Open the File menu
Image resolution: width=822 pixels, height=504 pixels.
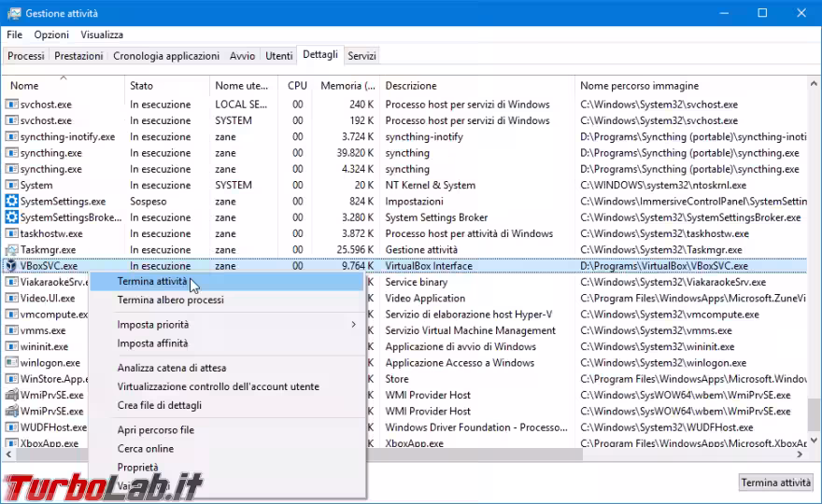[x=14, y=35]
